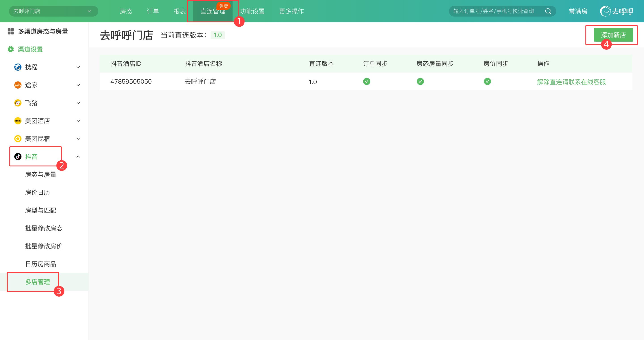
Task: Click the Tujia (途家) channel icon
Action: click(x=18, y=85)
